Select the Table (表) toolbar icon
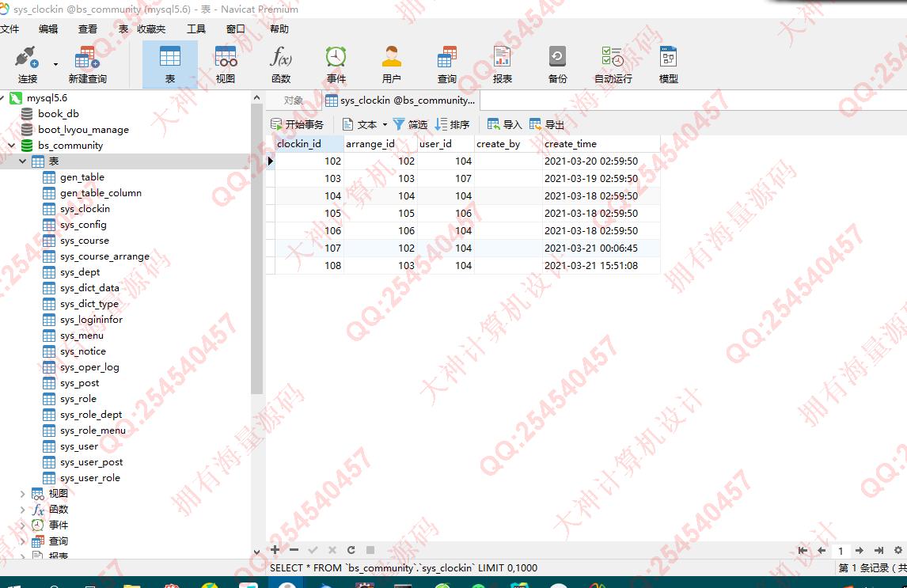 [170, 65]
